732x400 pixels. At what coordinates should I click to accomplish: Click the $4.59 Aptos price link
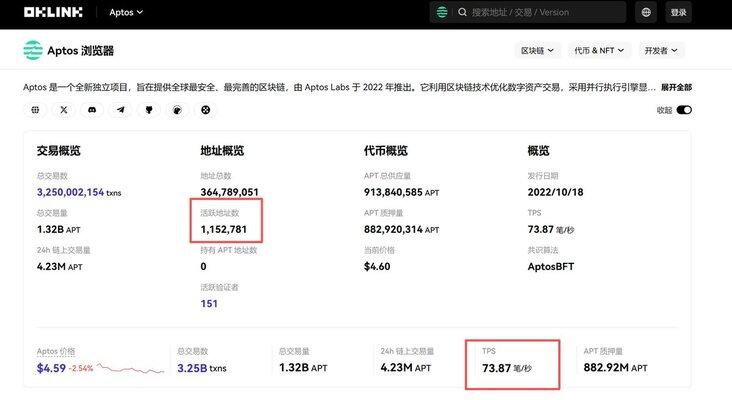[51, 368]
